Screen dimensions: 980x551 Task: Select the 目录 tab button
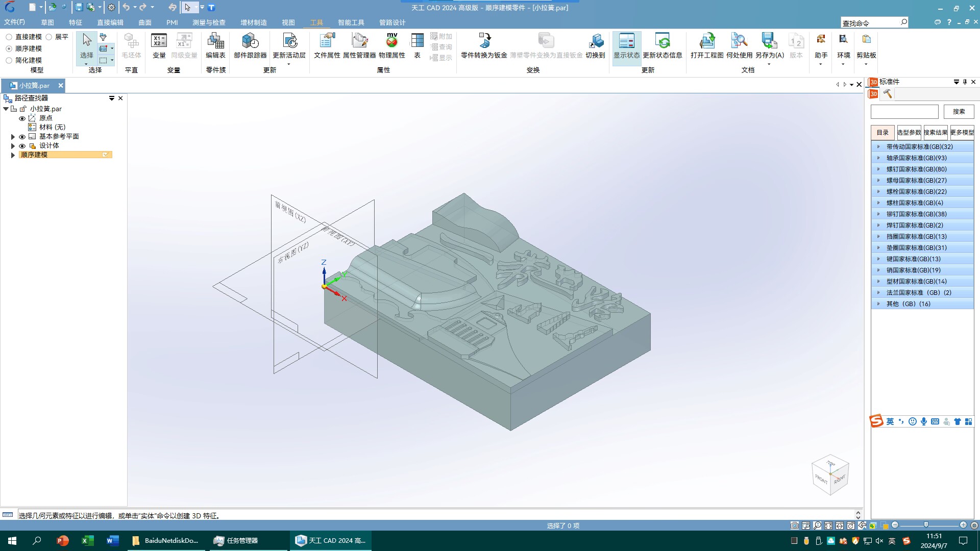tap(883, 132)
